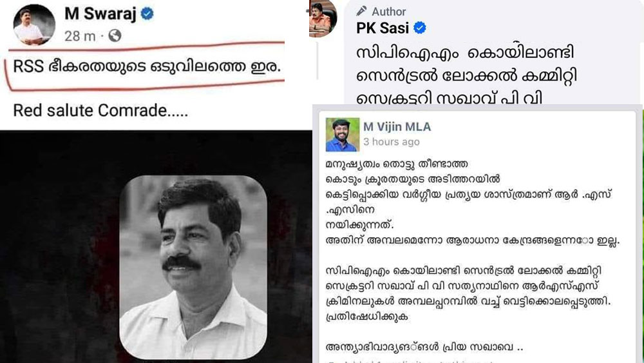Open M Swaraj's profile picture

34,25
